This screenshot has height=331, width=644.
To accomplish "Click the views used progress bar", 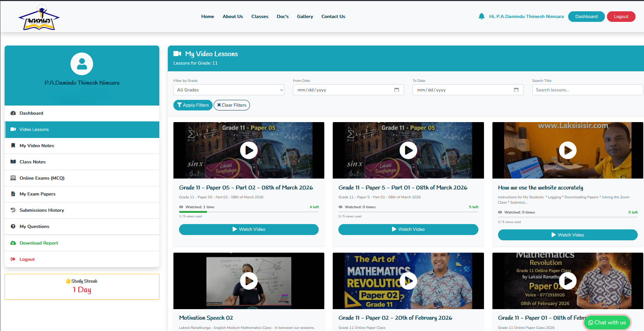I will 249,212.
